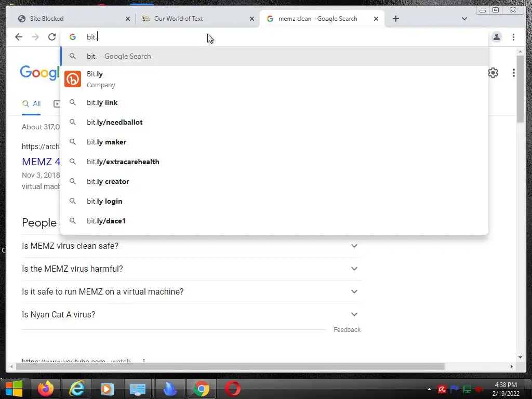Click the forward navigation arrow

tap(35, 37)
